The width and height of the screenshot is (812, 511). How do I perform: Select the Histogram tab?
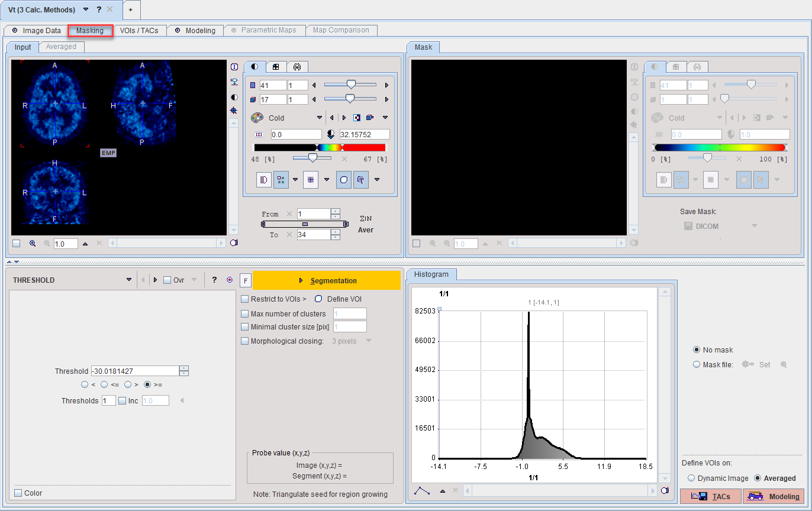click(431, 274)
